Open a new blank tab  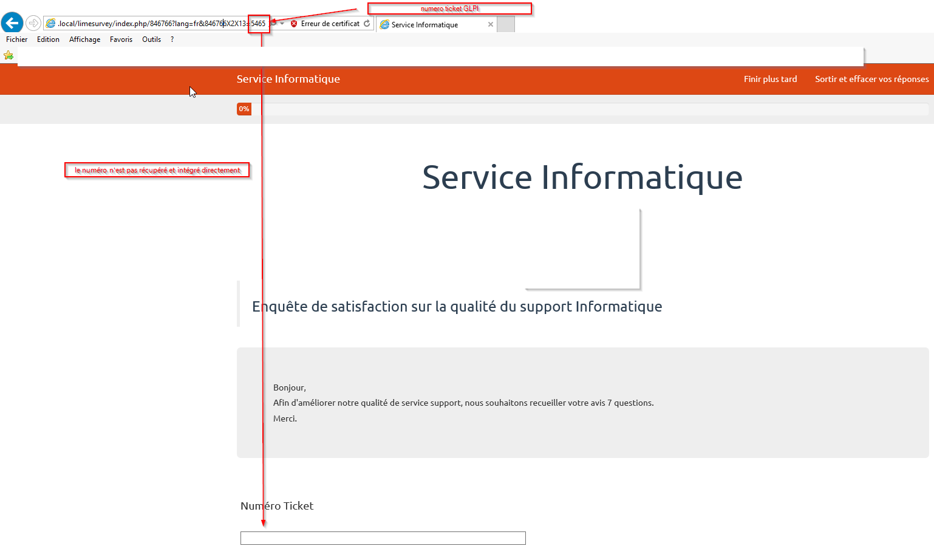[506, 24]
